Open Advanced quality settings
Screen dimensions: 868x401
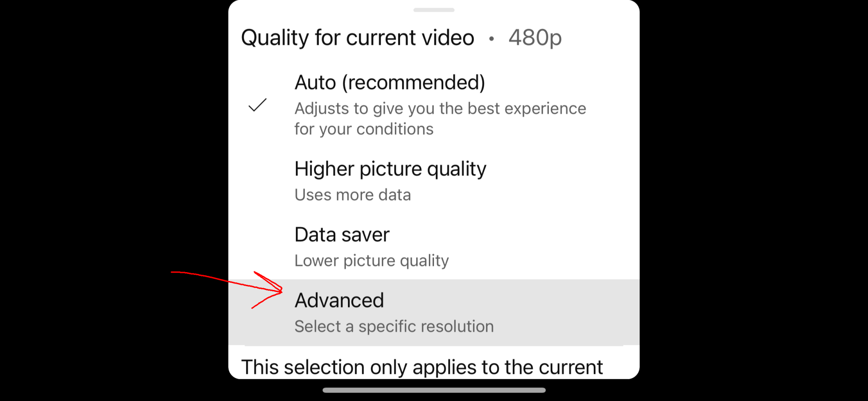(434, 312)
